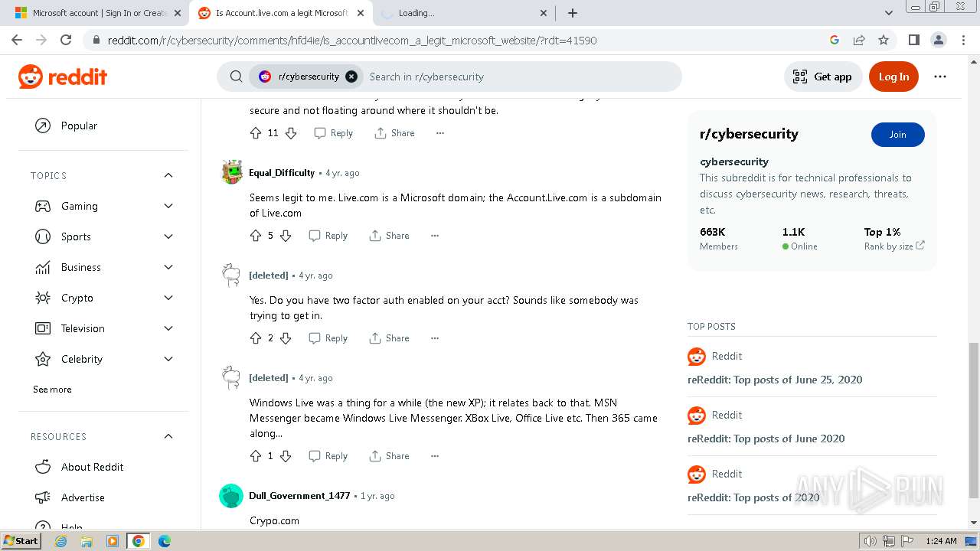The height and width of the screenshot is (551, 980).
Task: Click the page vertical scrollbar
Action: coord(973,421)
